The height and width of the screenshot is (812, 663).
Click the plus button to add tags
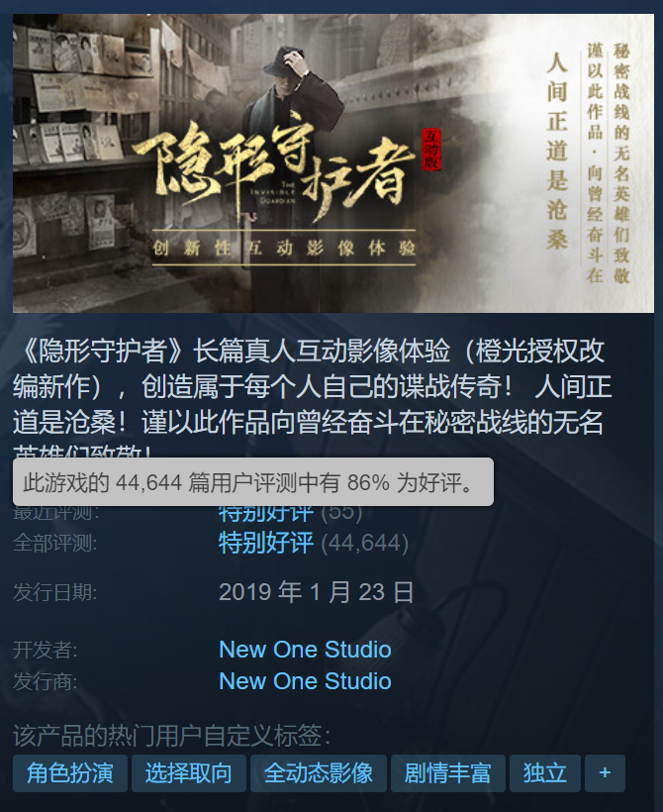(x=605, y=772)
